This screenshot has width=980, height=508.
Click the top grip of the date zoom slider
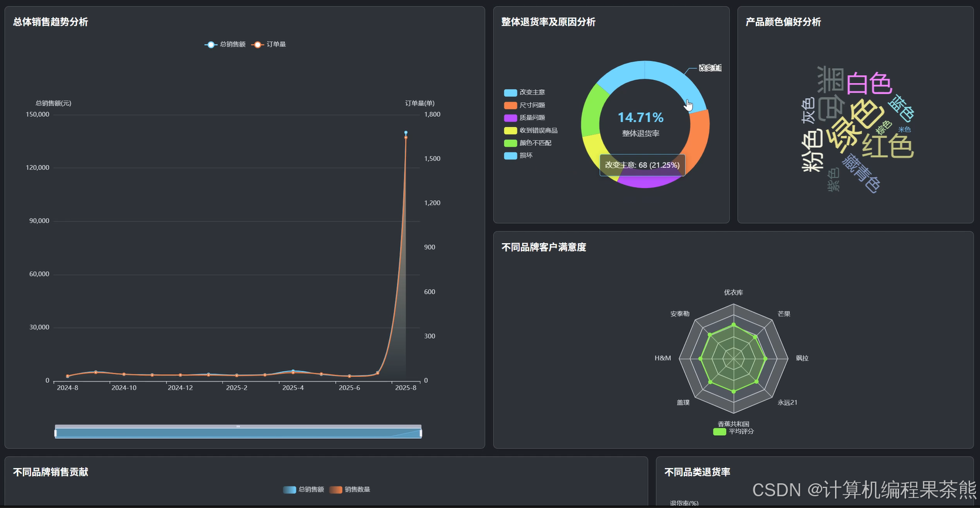click(x=238, y=426)
